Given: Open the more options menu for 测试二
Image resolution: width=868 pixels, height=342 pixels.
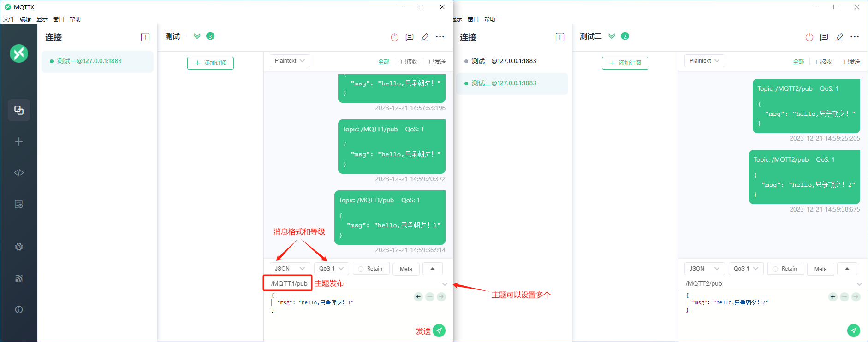Looking at the screenshot, I should [x=855, y=37].
